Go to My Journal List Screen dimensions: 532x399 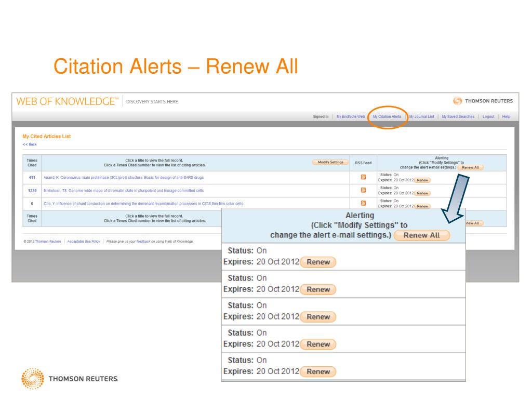pyautogui.click(x=421, y=117)
